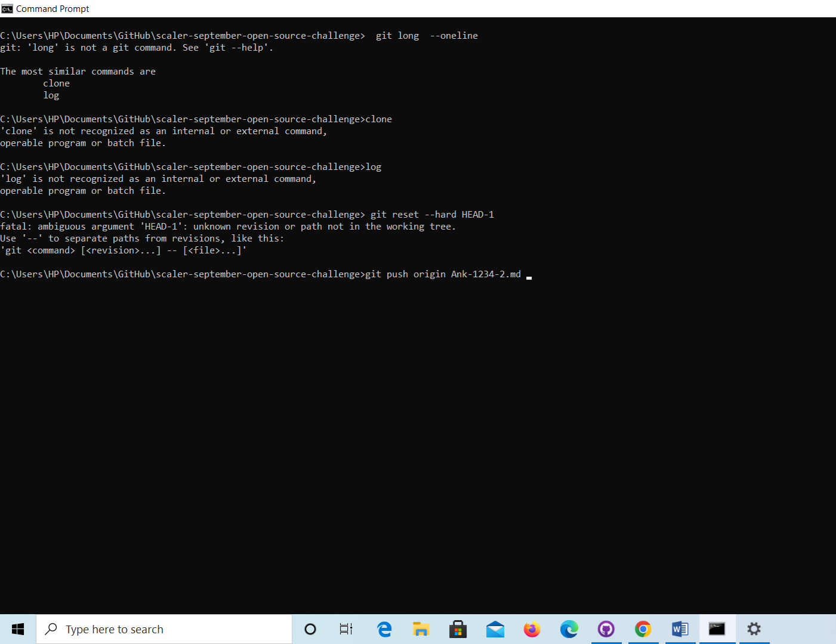Click the Command Prompt title bar icon

6,8
